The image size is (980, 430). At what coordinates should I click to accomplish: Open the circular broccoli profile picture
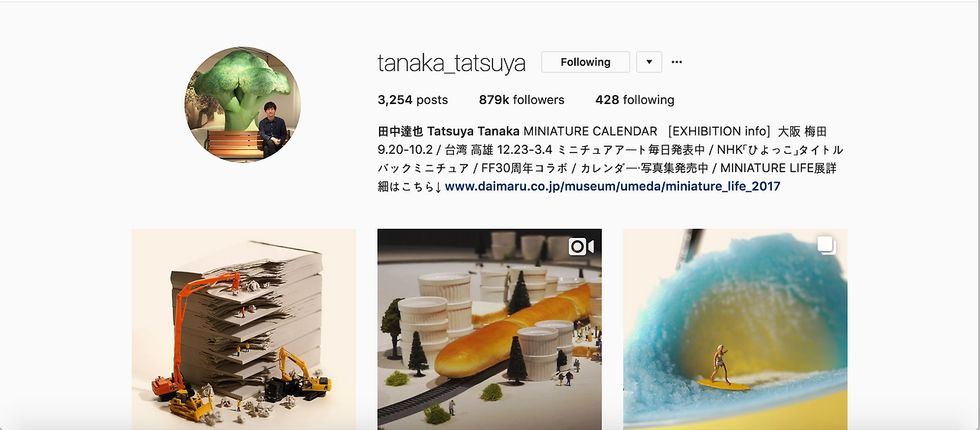(x=243, y=105)
